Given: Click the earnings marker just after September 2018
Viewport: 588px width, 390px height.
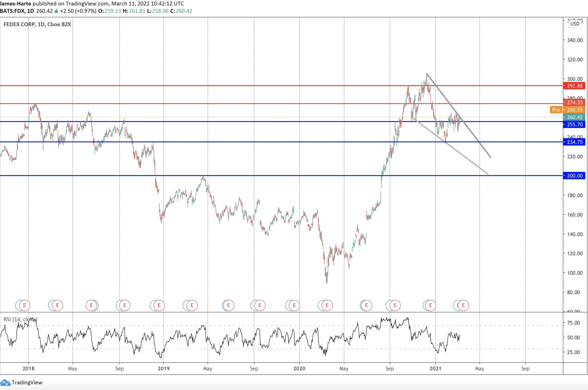Looking at the screenshot, I should [125, 305].
